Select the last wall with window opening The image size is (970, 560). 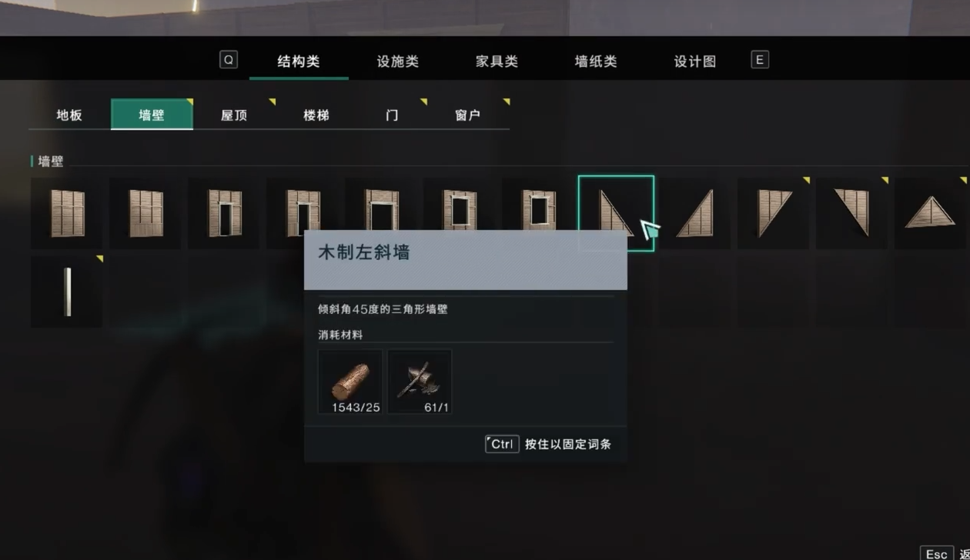point(538,213)
